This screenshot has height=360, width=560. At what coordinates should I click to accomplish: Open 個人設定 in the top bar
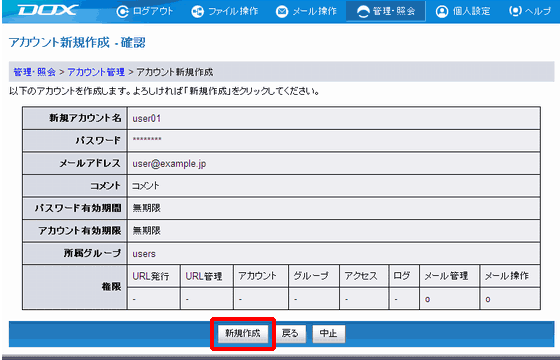(x=471, y=11)
